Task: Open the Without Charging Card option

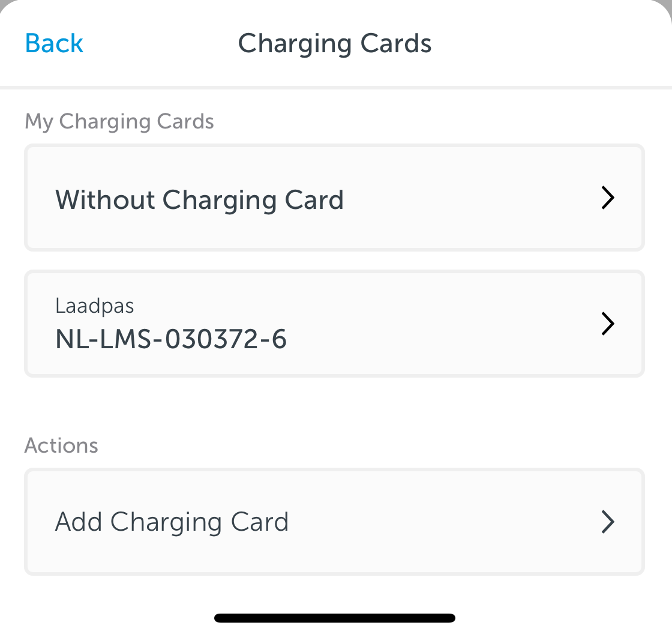Action: [x=334, y=198]
